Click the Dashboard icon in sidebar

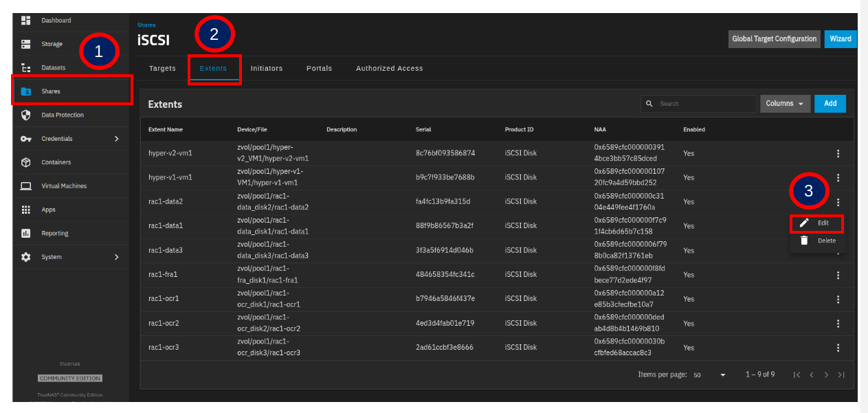pos(26,21)
